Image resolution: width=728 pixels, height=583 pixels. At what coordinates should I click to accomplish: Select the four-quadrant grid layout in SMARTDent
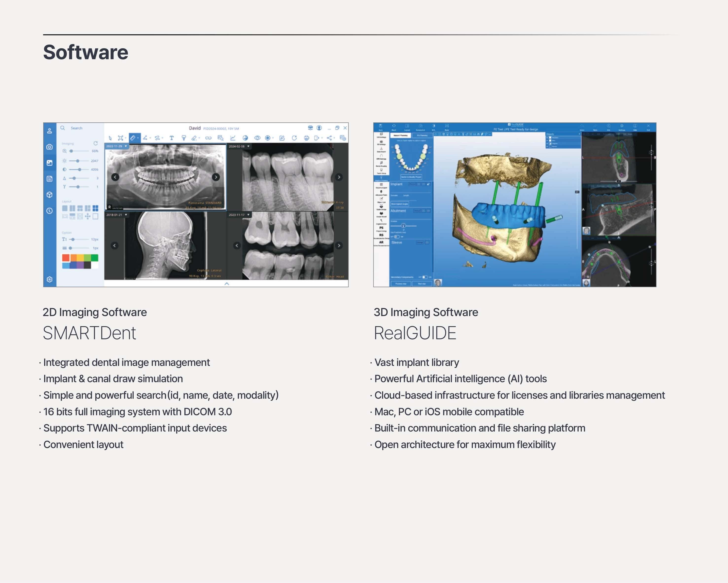pos(96,208)
